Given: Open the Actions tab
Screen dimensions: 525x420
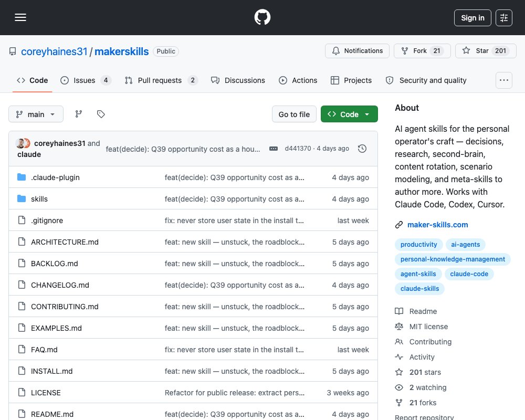Looking at the screenshot, I should tap(298, 80).
